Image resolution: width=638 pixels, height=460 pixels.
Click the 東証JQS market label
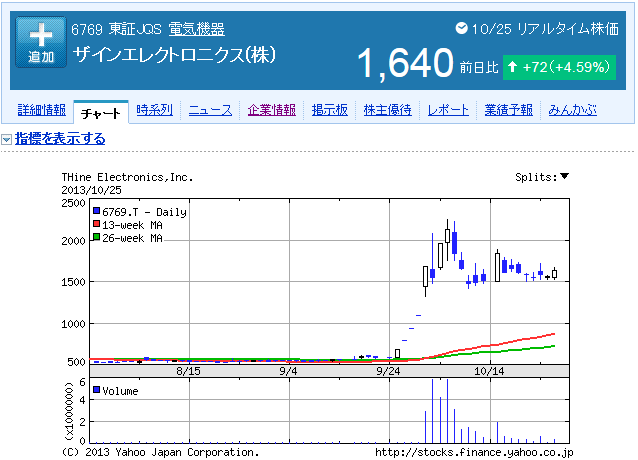click(135, 29)
